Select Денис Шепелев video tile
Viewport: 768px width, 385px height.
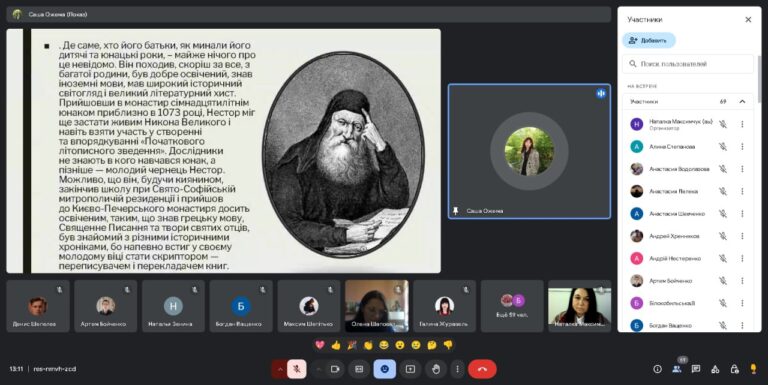pyautogui.click(x=38, y=306)
